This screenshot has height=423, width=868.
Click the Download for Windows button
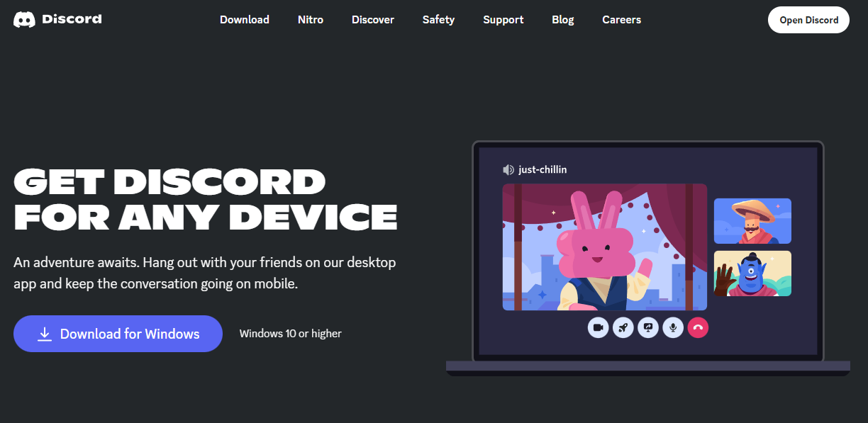click(118, 334)
